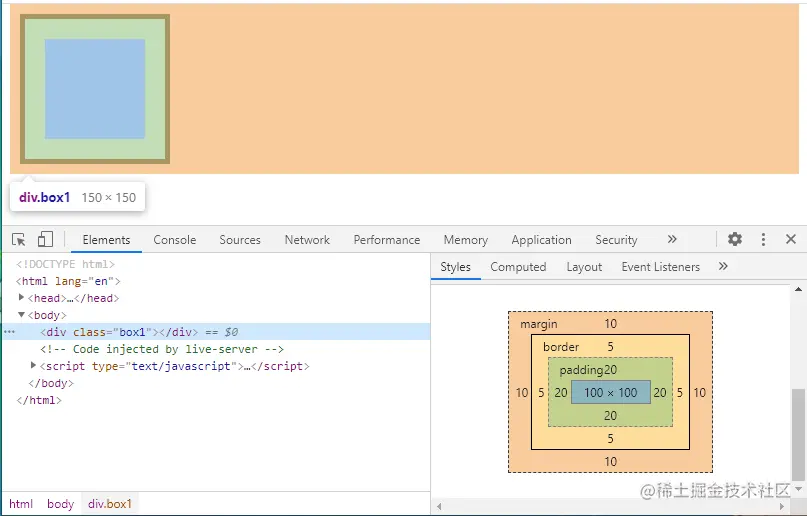Image resolution: width=807 pixels, height=516 pixels.
Task: Show more main DevTools tabs chevron
Action: coord(672,239)
